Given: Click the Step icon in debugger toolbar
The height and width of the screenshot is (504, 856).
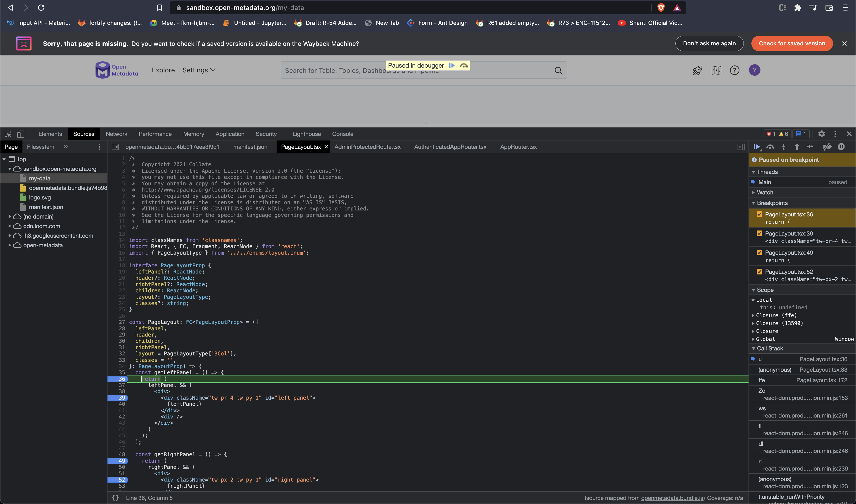Looking at the screenshot, I should (810, 147).
